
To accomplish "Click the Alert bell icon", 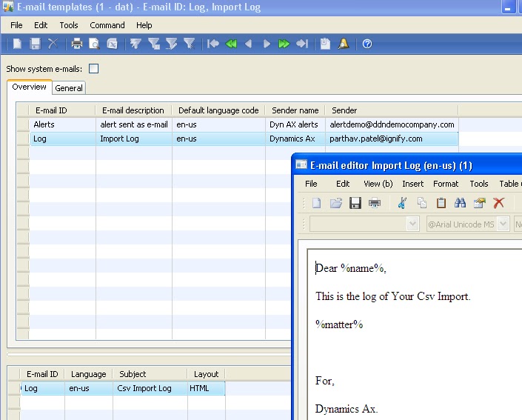I will tap(344, 44).
